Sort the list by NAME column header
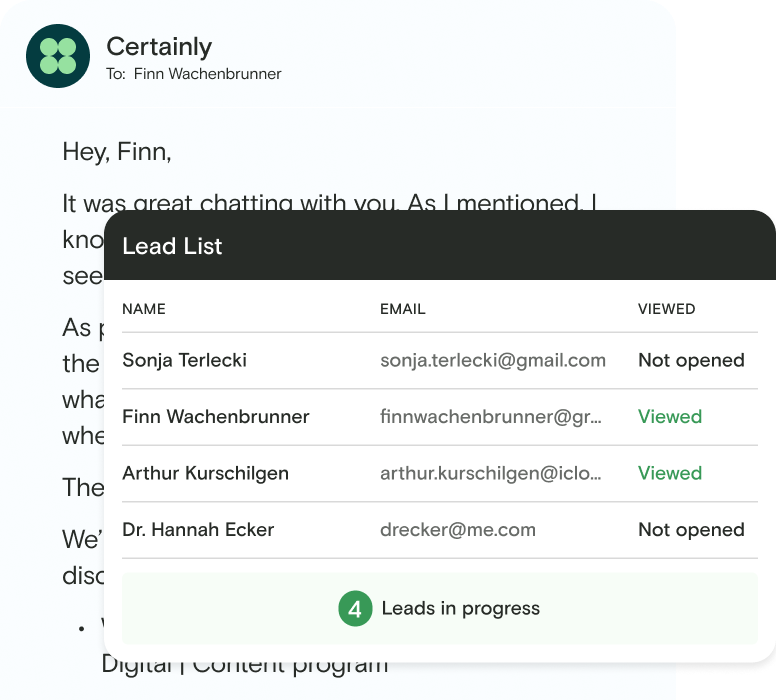This screenshot has width=776, height=700. click(x=144, y=309)
